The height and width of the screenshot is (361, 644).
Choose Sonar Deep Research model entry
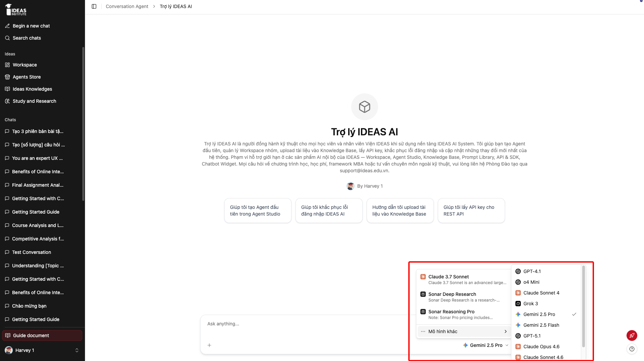coord(464,297)
